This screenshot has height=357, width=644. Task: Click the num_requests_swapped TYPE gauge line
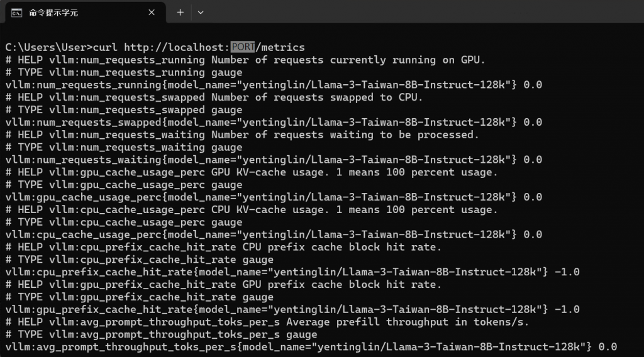124,109
